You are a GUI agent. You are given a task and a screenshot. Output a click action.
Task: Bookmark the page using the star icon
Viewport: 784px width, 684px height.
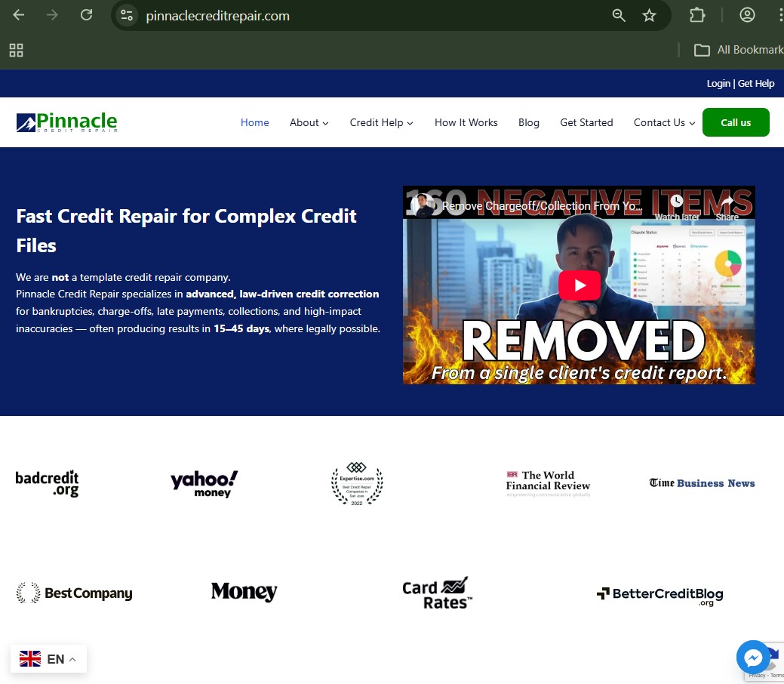(649, 15)
